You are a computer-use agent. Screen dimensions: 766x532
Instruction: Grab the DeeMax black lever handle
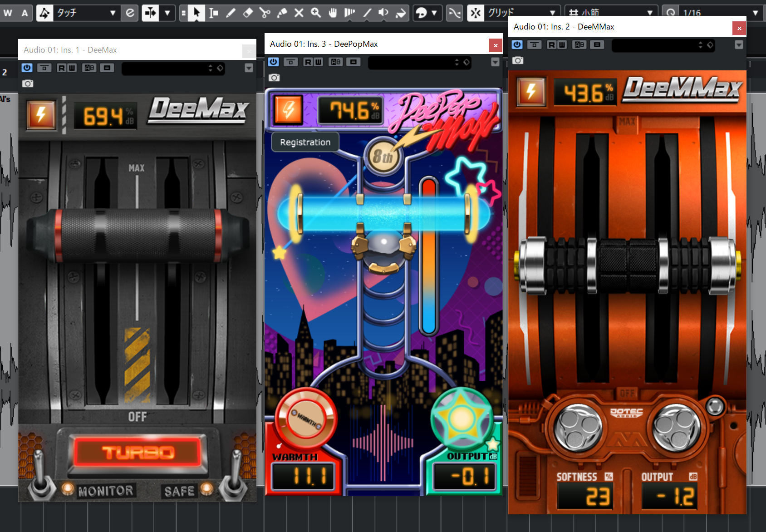[137, 235]
